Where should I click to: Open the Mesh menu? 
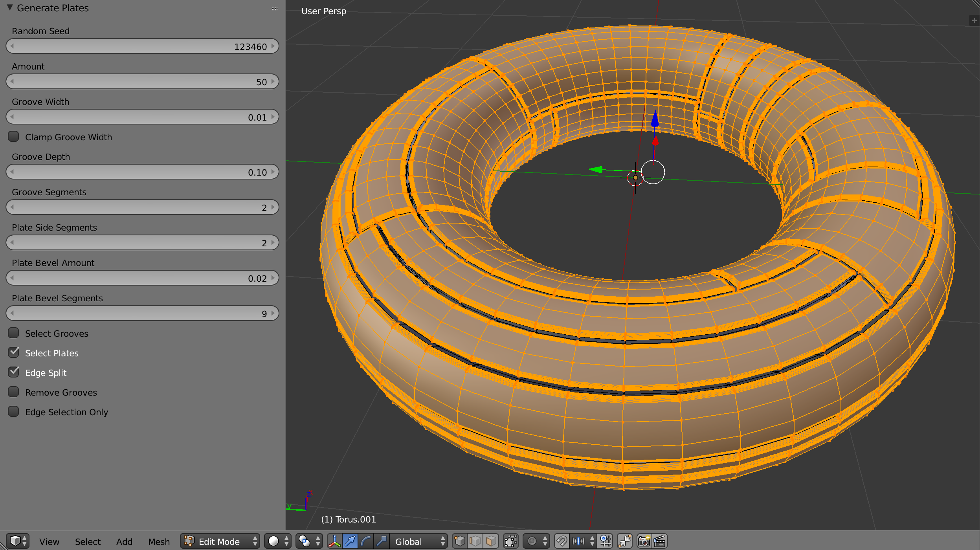(158, 541)
